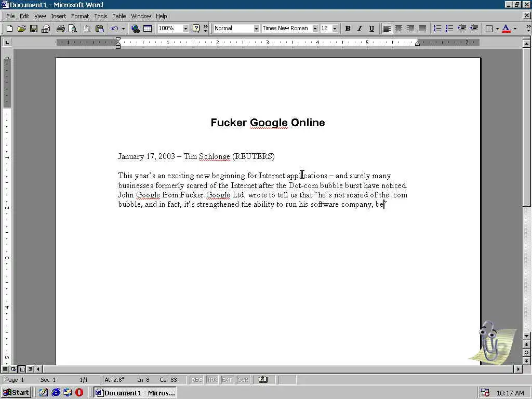Toggle EXT extend selection status indicator

click(227, 380)
